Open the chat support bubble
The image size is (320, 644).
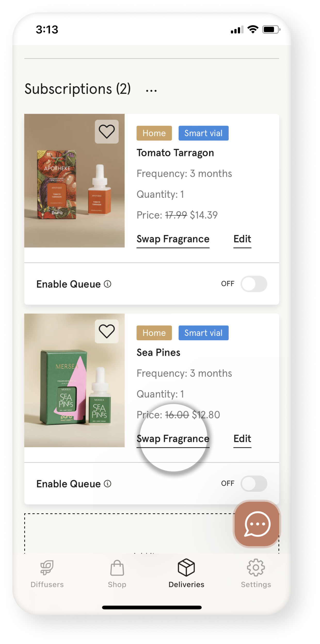(257, 524)
